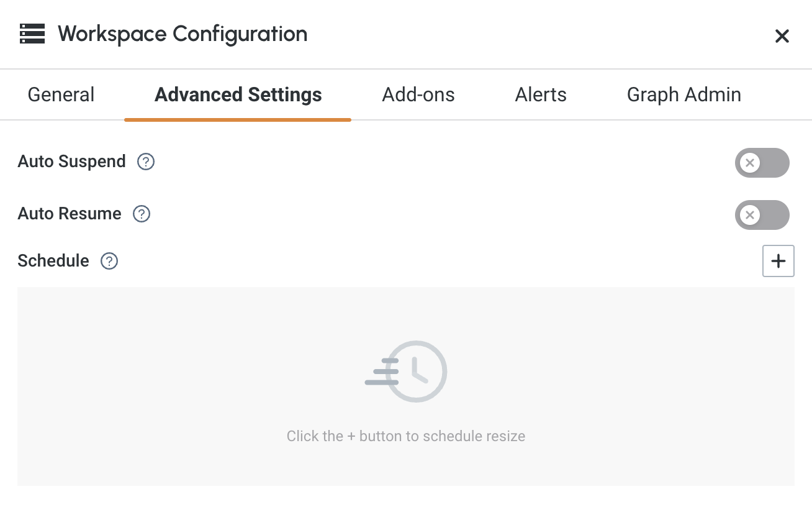812x507 pixels.
Task: Enable the Auto Suspend toggle
Action: click(x=762, y=163)
